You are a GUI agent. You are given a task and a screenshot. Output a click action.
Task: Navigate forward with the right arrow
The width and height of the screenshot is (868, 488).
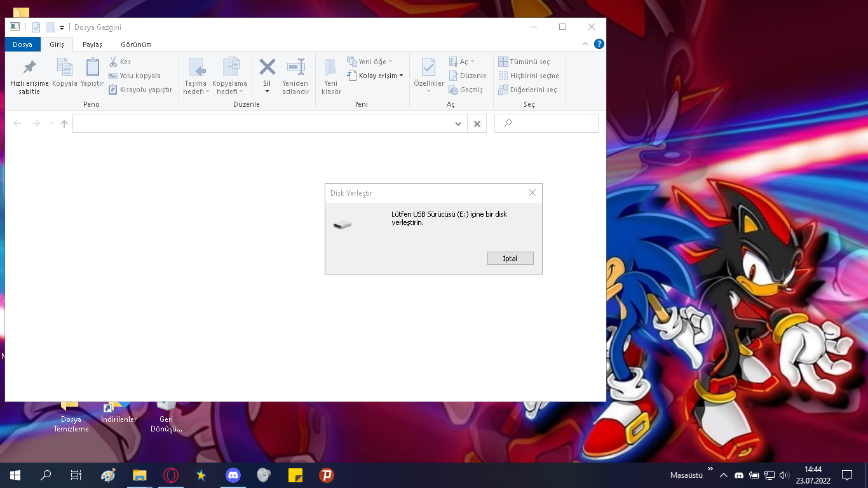point(36,123)
